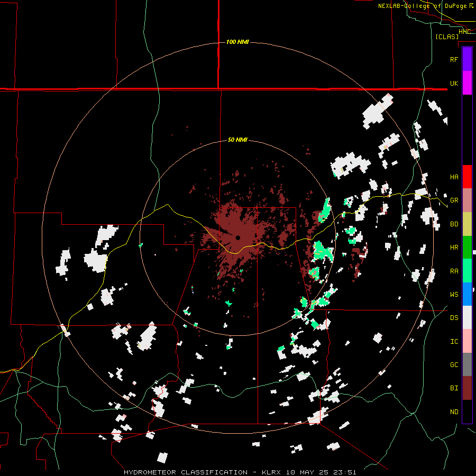Click the HYDROMETEOR CLASSIFICATION title text
Viewport: 476px width, 476px height.
[x=186, y=472]
